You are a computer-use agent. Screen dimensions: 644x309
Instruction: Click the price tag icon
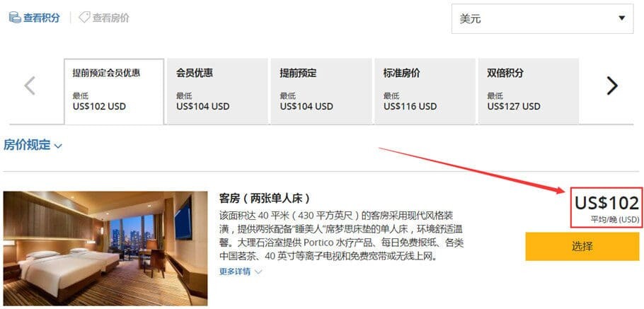84,17
